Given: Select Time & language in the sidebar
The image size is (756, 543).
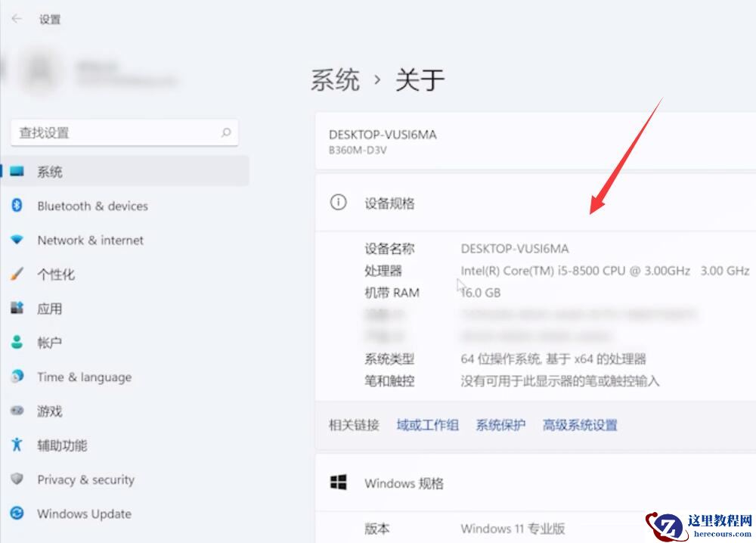Looking at the screenshot, I should pos(84,377).
